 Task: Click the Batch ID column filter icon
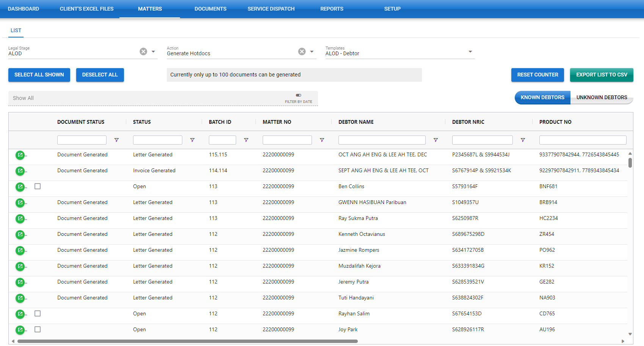coord(246,140)
